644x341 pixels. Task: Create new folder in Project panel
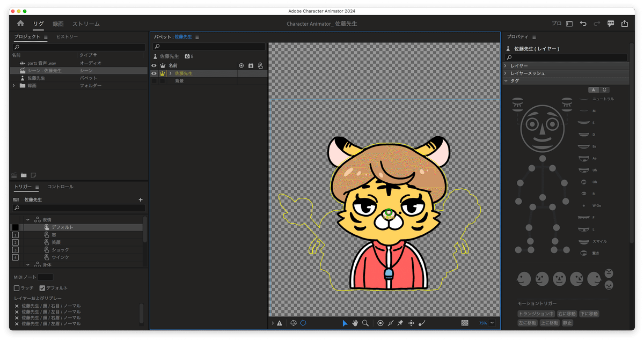coord(24,175)
